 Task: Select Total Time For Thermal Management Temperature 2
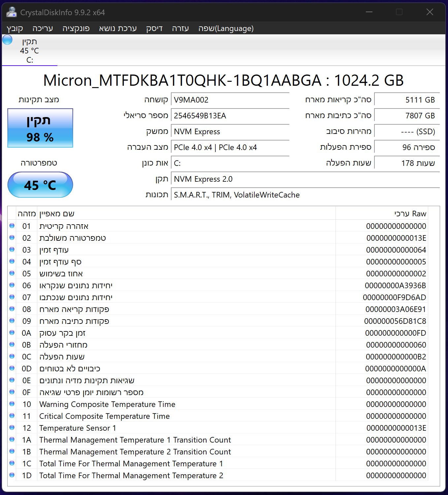(131, 476)
